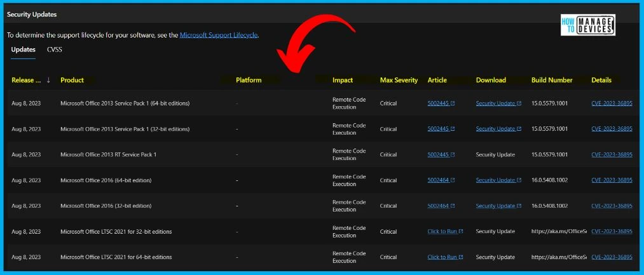Open CVE-2023-36895 in Office 2013 64-bit row
The image size is (644, 275).
[x=612, y=104]
